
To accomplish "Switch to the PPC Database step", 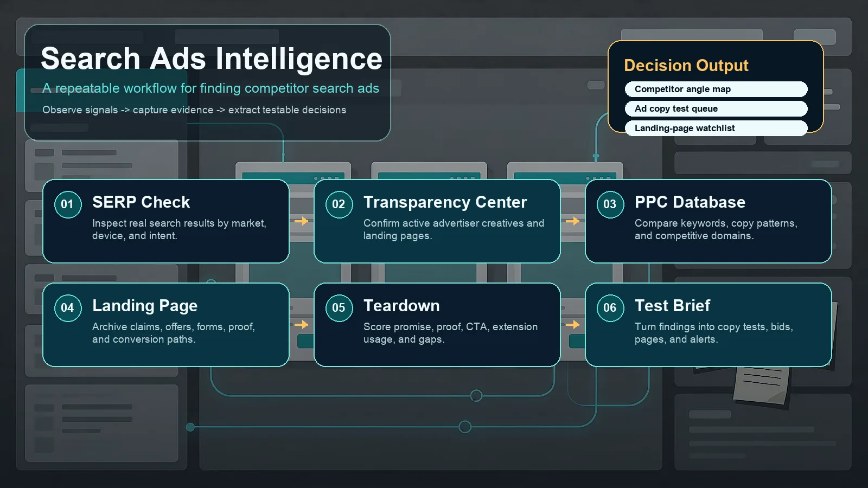I will click(x=708, y=221).
